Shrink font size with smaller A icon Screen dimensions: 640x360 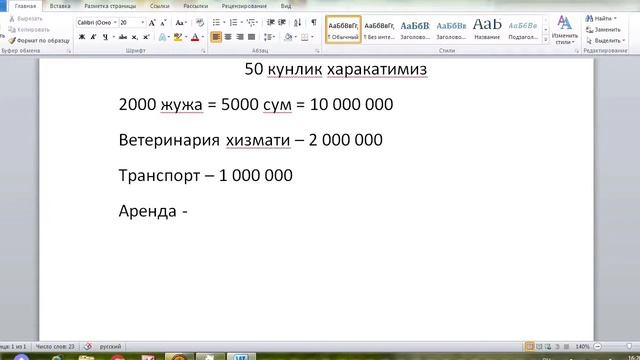[x=163, y=22]
